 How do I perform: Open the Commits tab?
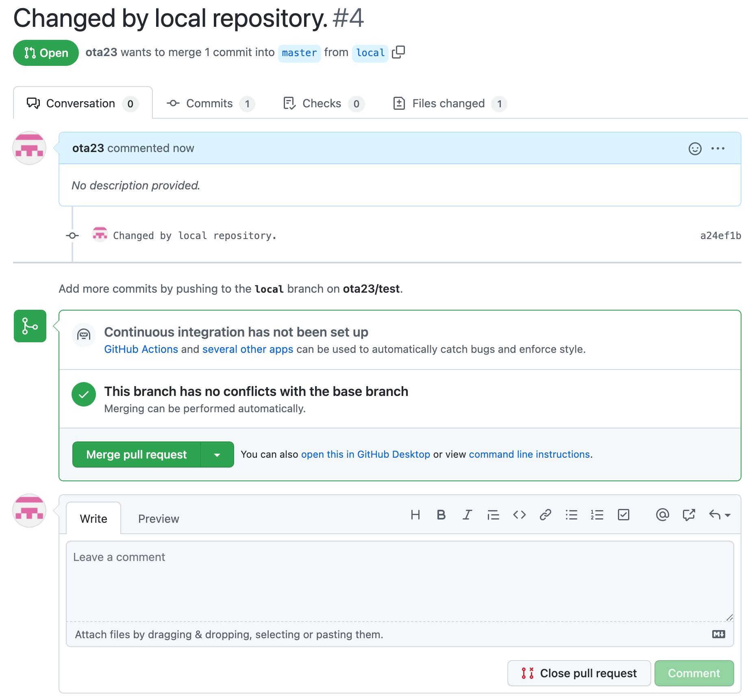click(x=210, y=104)
